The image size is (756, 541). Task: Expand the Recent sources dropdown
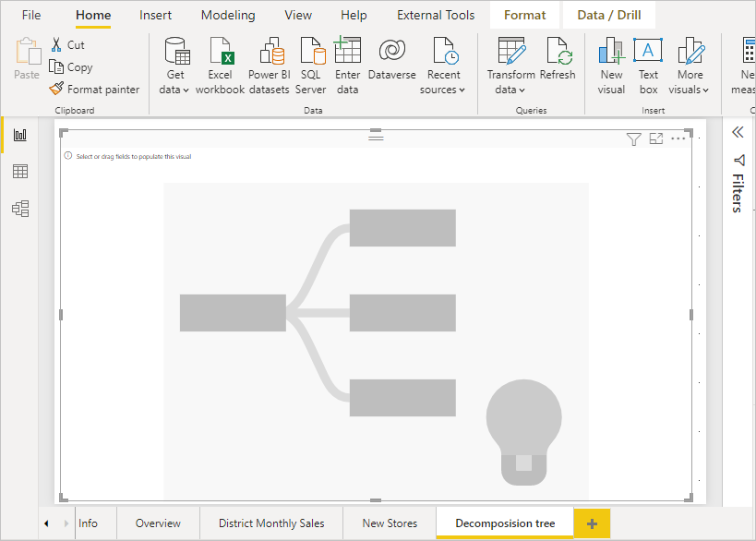(x=442, y=66)
